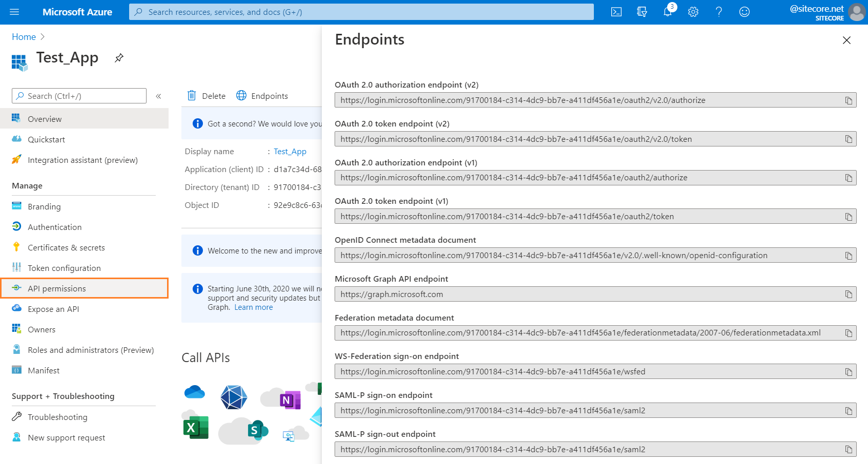Select the Application (client) ID value
Image resolution: width=868 pixels, height=464 pixels.
point(297,170)
